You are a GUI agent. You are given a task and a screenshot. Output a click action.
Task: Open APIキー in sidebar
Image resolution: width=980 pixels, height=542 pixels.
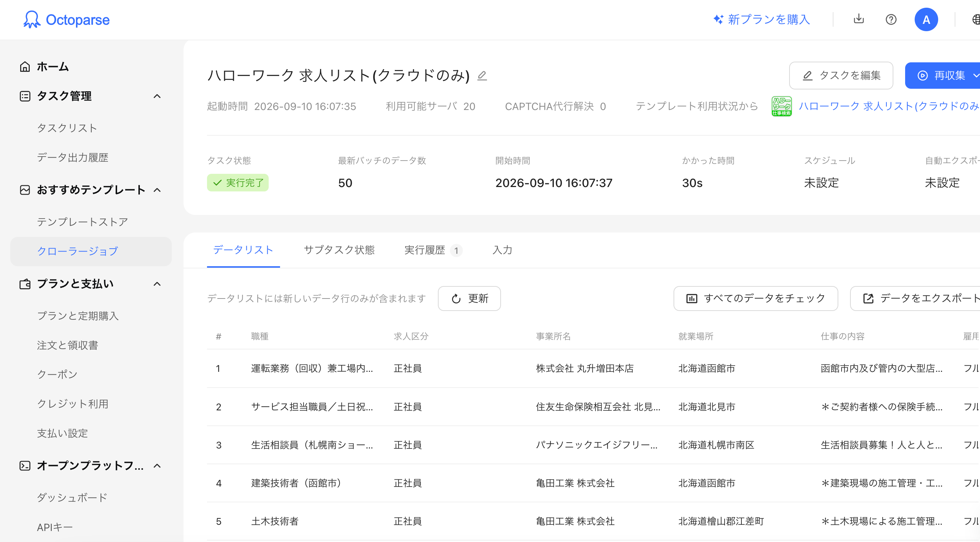[x=54, y=527]
